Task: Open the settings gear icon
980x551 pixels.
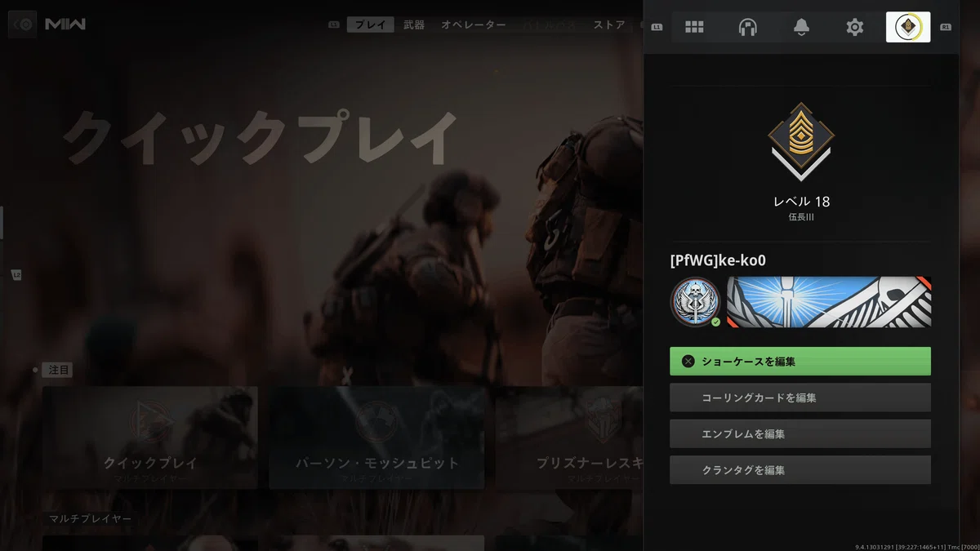Action: click(x=854, y=27)
